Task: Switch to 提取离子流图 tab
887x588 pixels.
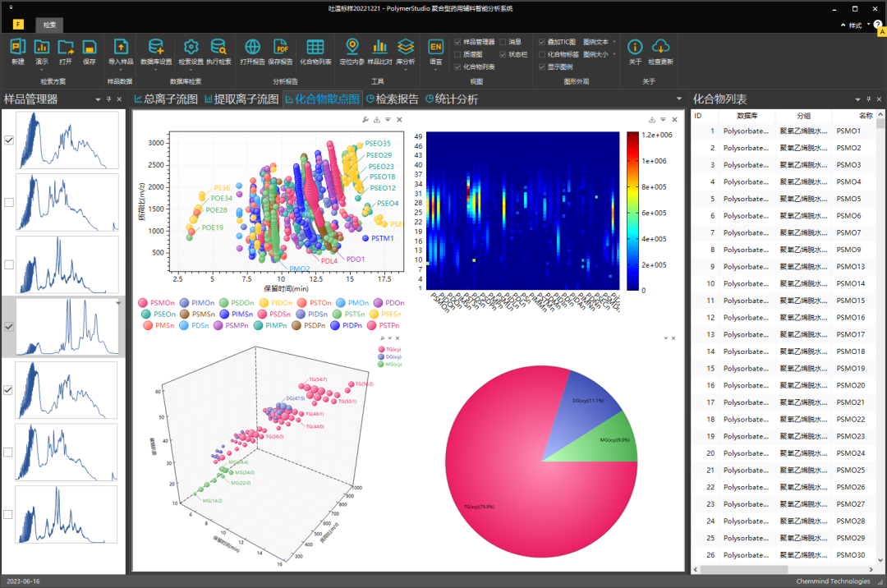Action: coord(241,99)
